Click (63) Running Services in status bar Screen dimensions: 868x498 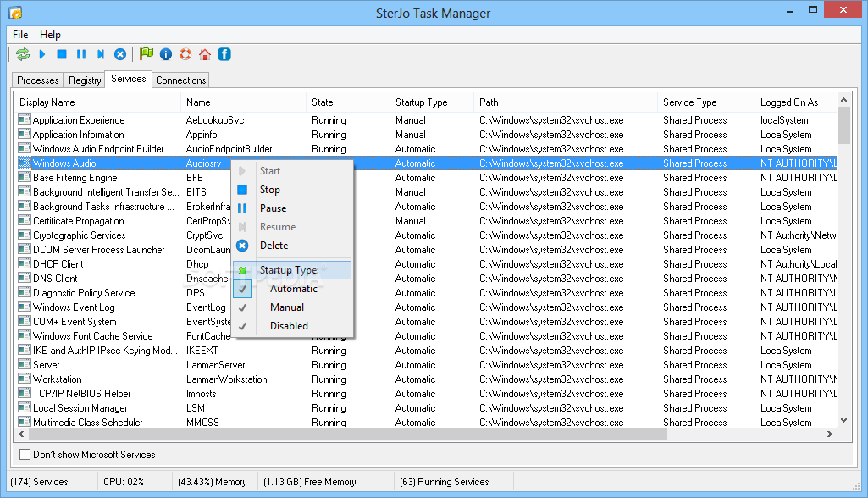445,481
